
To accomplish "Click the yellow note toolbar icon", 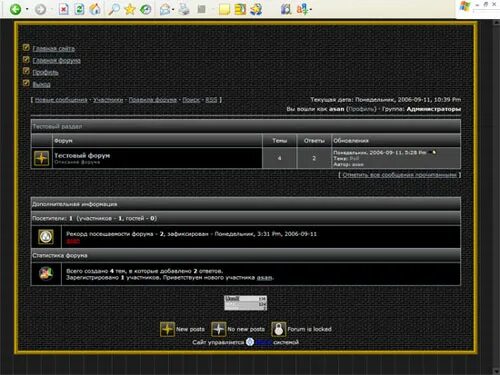I will pyautogui.click(x=224, y=9).
